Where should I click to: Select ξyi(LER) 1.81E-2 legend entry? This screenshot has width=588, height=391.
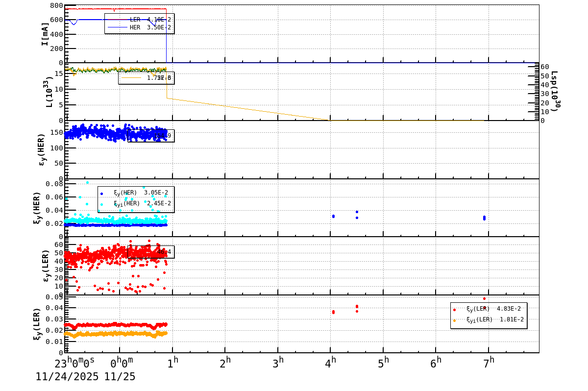point(488,320)
